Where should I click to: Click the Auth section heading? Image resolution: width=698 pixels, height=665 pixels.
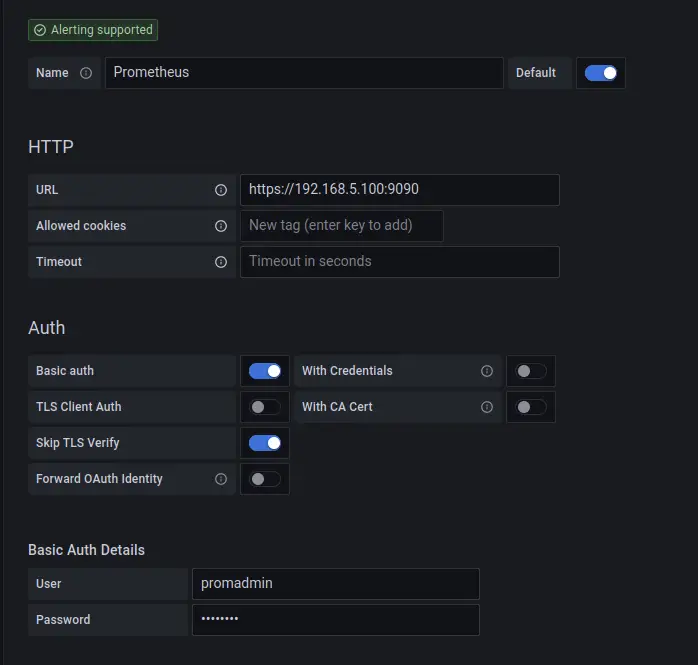pyautogui.click(x=47, y=328)
